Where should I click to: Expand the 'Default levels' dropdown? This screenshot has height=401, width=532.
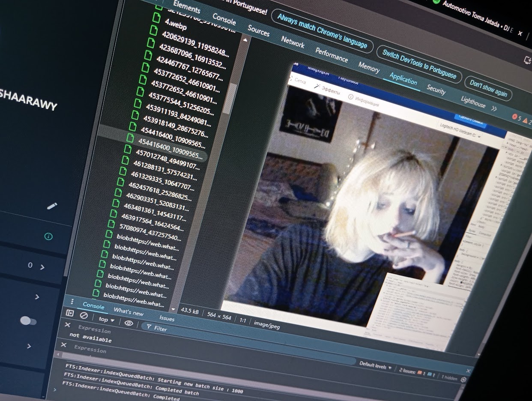(375, 365)
